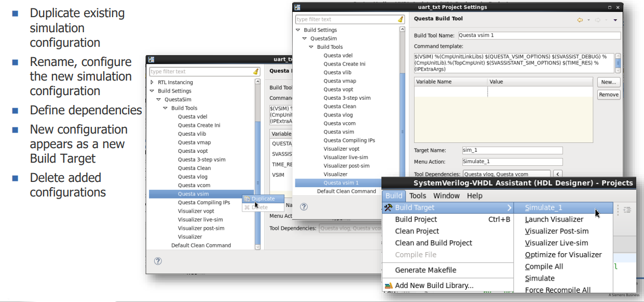Click the window icon left of uart_txt Project Settings title
Image resolution: width=644 pixels, height=302 pixels.
coord(296,7)
